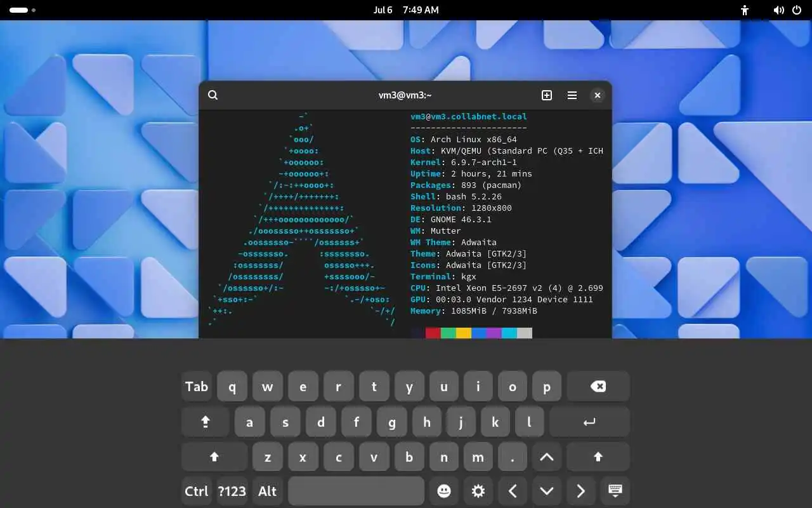Open keyboard settings gear key
This screenshot has height=508, width=812.
[x=478, y=491]
